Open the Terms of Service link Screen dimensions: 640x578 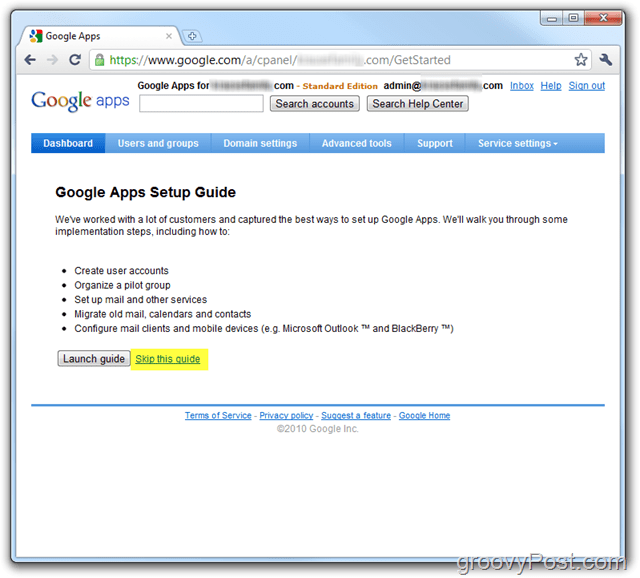point(218,416)
